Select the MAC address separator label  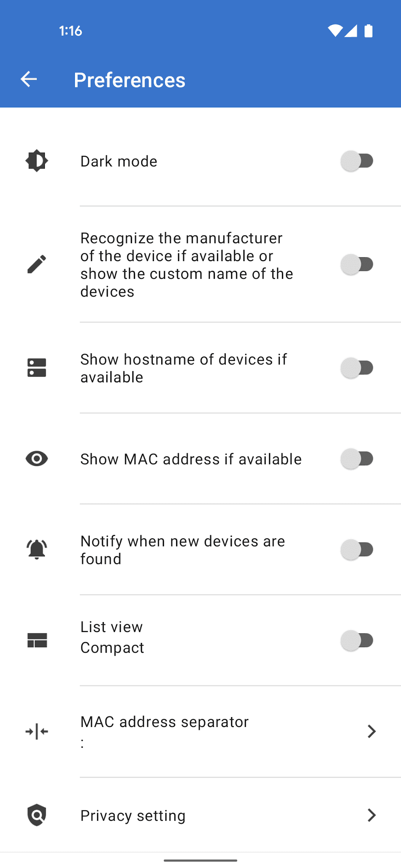(164, 722)
